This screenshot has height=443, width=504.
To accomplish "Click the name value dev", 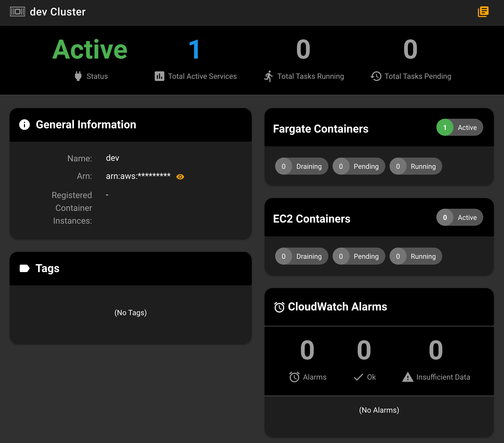I will [113, 158].
